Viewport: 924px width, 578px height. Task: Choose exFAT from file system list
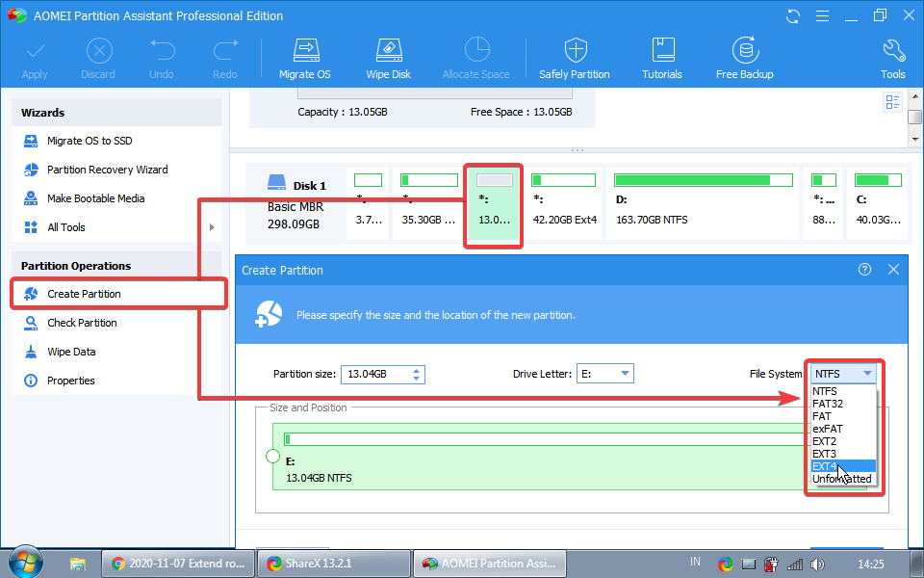pos(843,429)
